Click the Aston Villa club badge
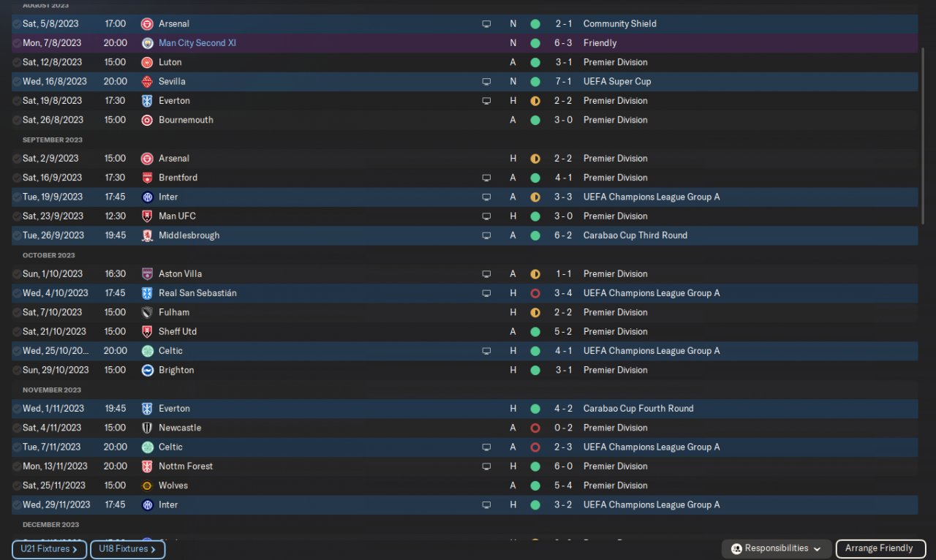Viewport: 936px width, 560px height. click(x=147, y=274)
